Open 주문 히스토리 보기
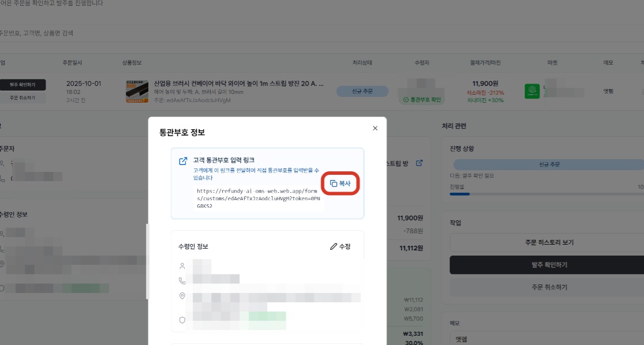The image size is (644, 345). tap(549, 243)
